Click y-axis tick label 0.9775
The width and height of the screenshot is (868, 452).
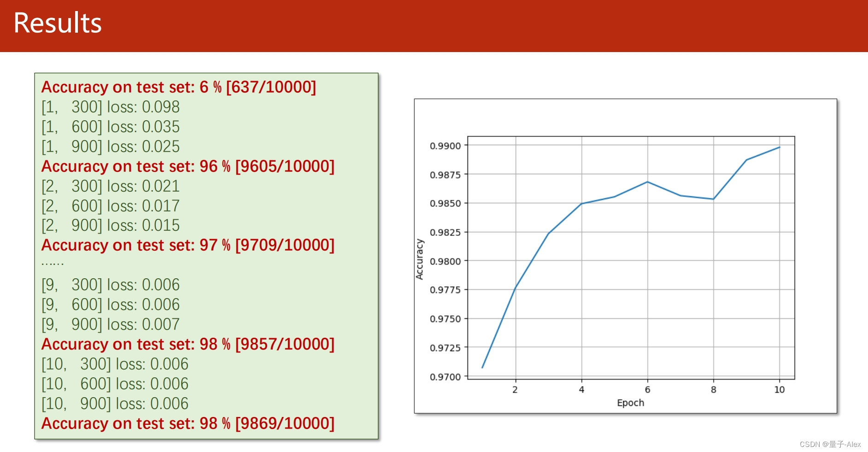[x=445, y=290]
